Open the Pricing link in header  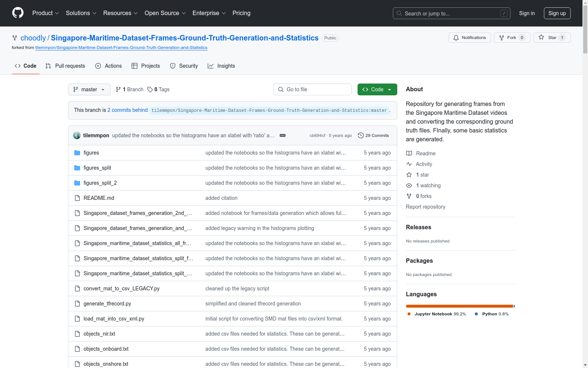(241, 13)
